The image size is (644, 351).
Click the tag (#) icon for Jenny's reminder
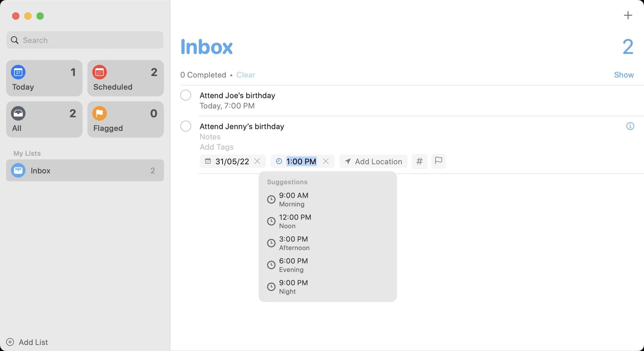coord(419,161)
